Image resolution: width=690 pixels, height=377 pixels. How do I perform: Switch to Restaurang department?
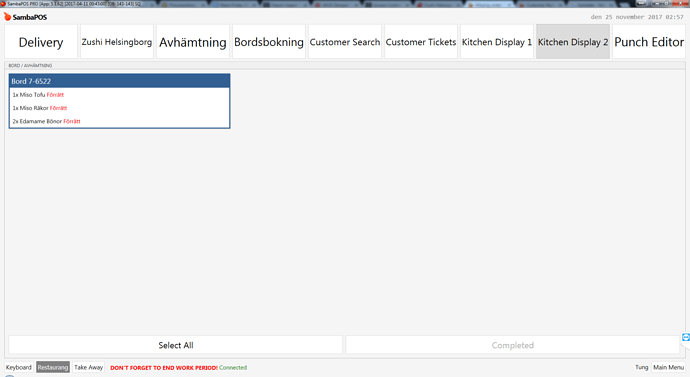point(53,367)
